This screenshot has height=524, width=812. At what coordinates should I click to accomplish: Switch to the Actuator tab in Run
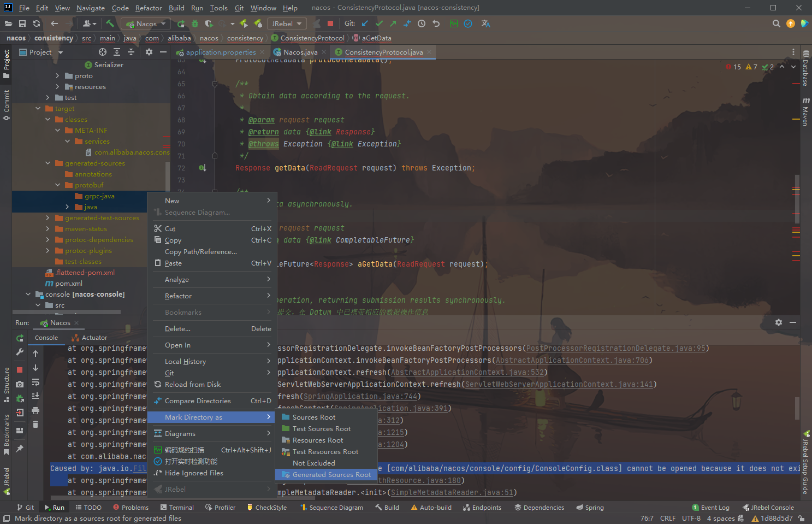(x=90, y=338)
